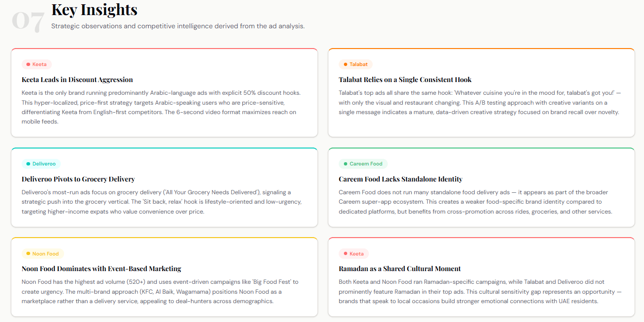Open 'Noon Food Dominates with Event-Based Marketing'
The width and height of the screenshot is (644, 322).
pos(101,269)
